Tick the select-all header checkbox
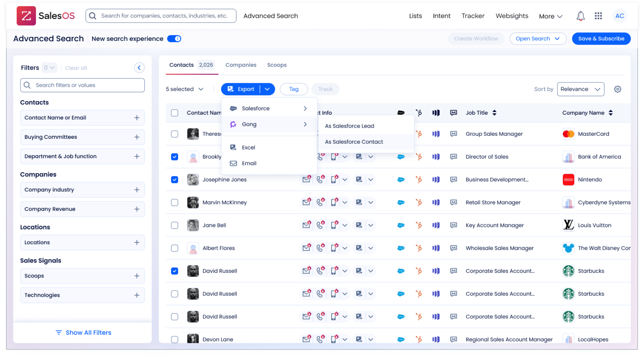The image size is (644, 358). coord(174,113)
